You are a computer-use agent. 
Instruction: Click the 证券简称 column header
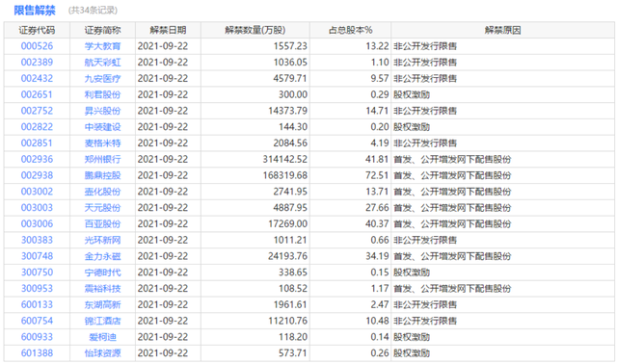click(x=103, y=30)
